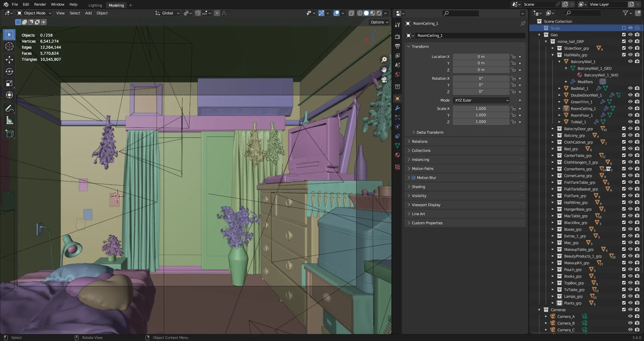Switch to the Lighting workspace tab
Image resolution: width=644 pixels, height=341 pixels.
95,5
